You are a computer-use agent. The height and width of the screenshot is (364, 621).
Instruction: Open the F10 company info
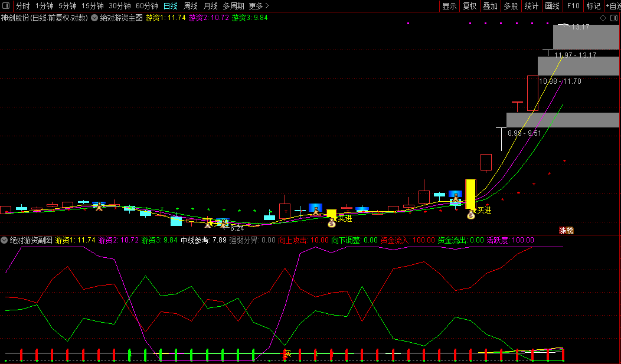click(x=573, y=6)
